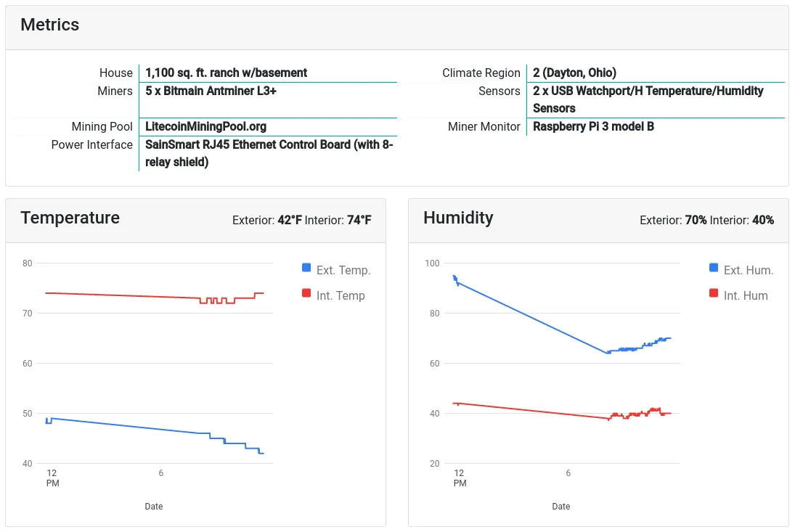This screenshot has width=795, height=532.
Task: Click the Power Interface label
Action: click(91, 145)
